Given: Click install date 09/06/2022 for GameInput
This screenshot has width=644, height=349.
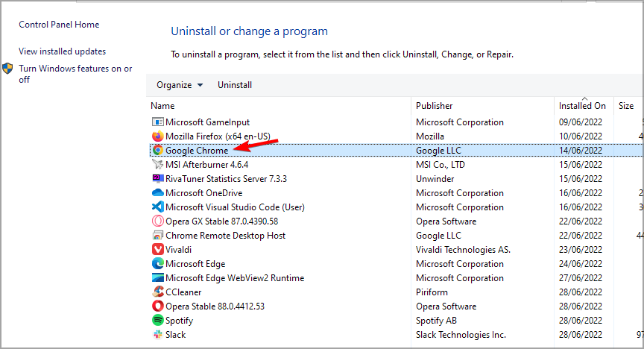Looking at the screenshot, I should coord(581,122).
